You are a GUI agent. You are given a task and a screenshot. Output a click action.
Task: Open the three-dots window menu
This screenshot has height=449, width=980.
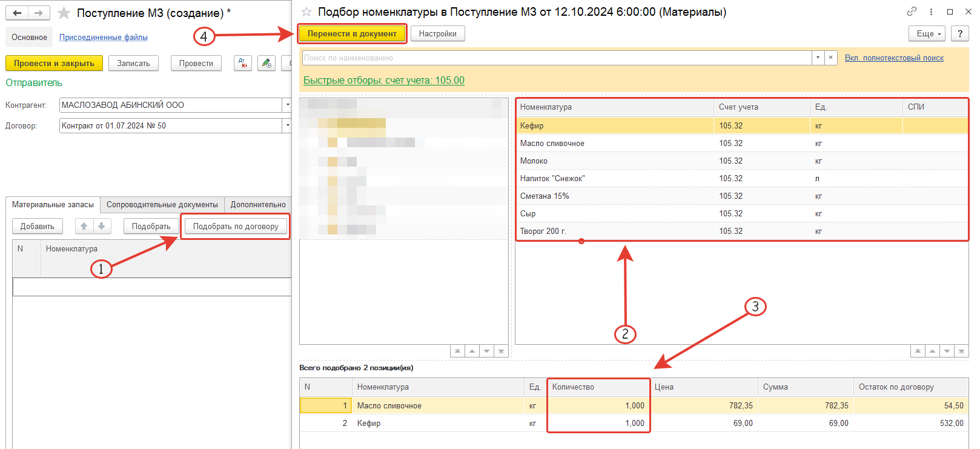[x=931, y=12]
